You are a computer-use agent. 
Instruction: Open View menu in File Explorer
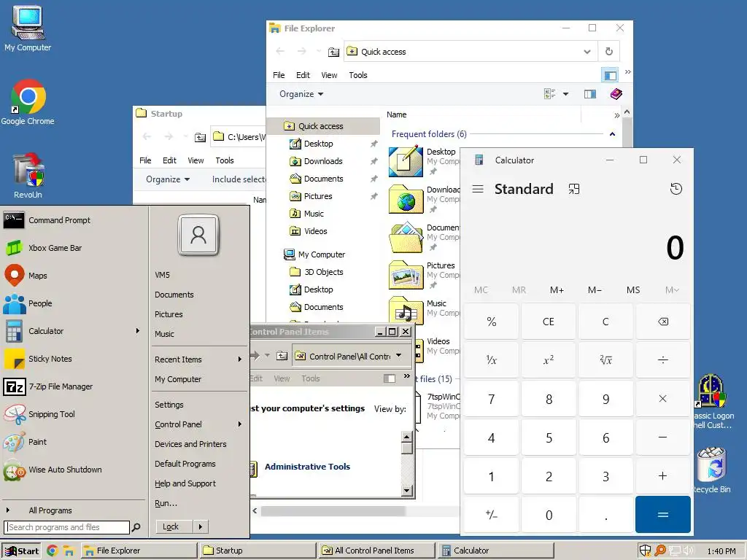pos(329,75)
